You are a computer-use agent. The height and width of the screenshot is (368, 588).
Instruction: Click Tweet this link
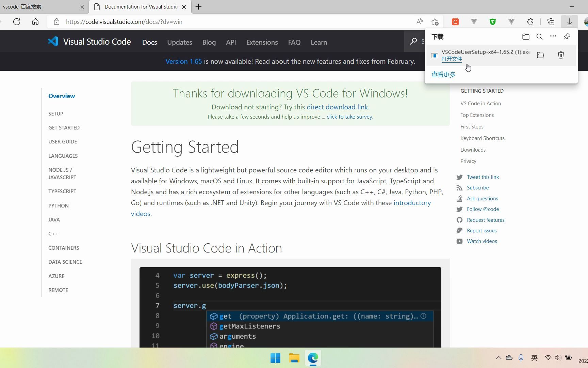(483, 177)
